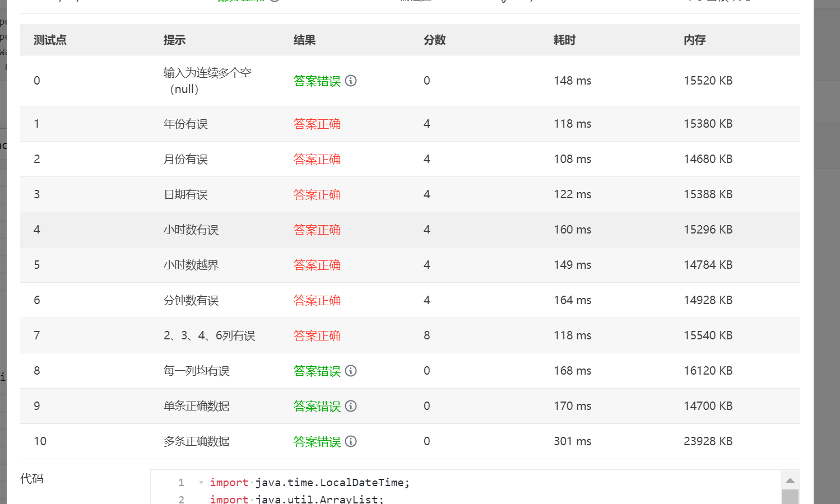
Task: Click hint 输入为连续多个空 (null)
Action: [207, 81]
